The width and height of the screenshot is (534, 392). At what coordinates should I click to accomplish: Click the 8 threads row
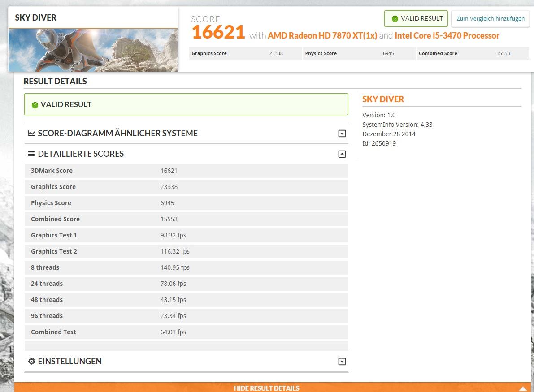point(186,267)
